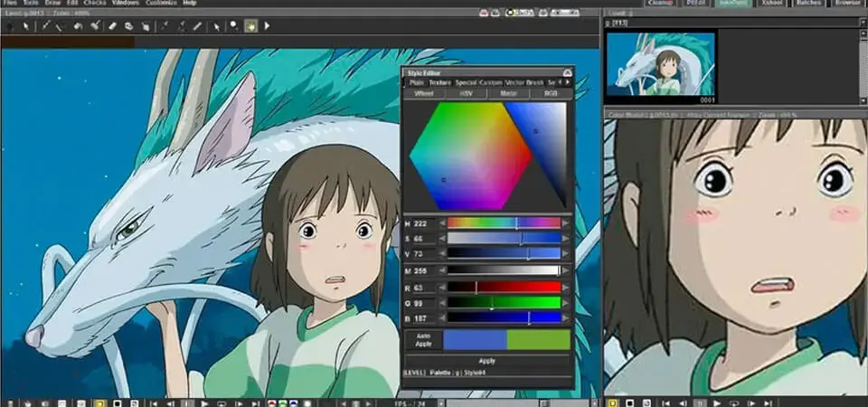Select the Selection arrow tool in the toolbar
Image resolution: width=868 pixels, height=407 pixels.
[x=25, y=26]
